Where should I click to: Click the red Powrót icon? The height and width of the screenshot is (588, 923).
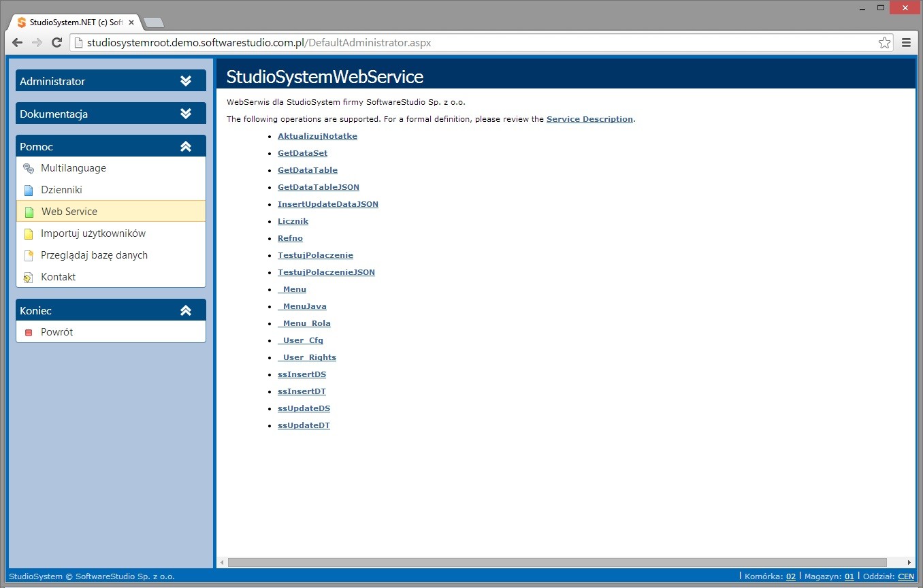coord(29,333)
